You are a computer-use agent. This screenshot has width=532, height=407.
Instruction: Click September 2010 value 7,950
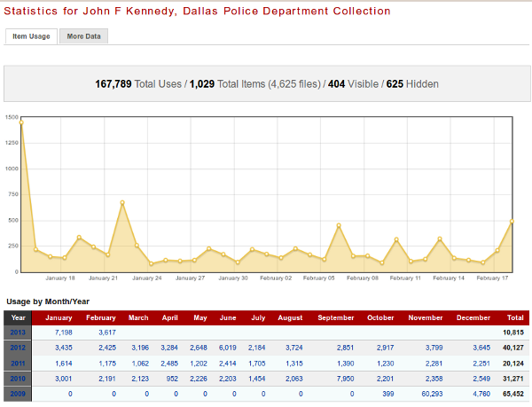(x=346, y=379)
